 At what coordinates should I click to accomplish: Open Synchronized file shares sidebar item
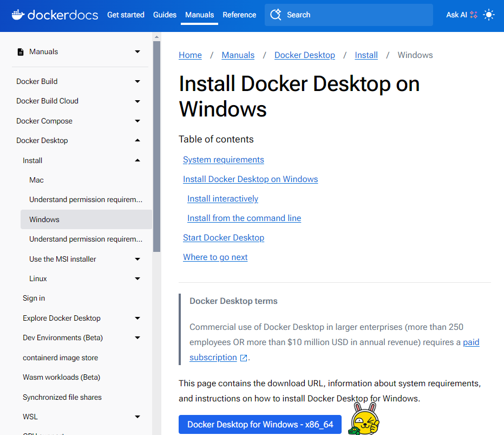tap(62, 398)
